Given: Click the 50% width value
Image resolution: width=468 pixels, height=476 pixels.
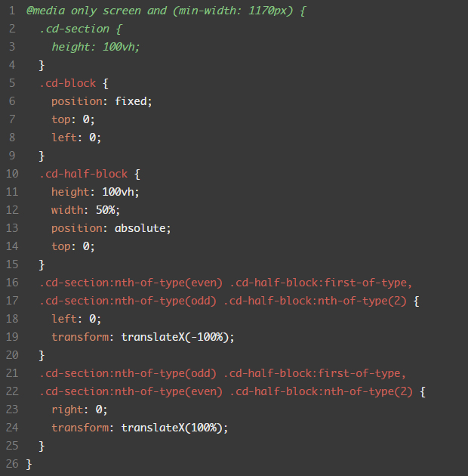Looking at the screenshot, I should (105, 210).
